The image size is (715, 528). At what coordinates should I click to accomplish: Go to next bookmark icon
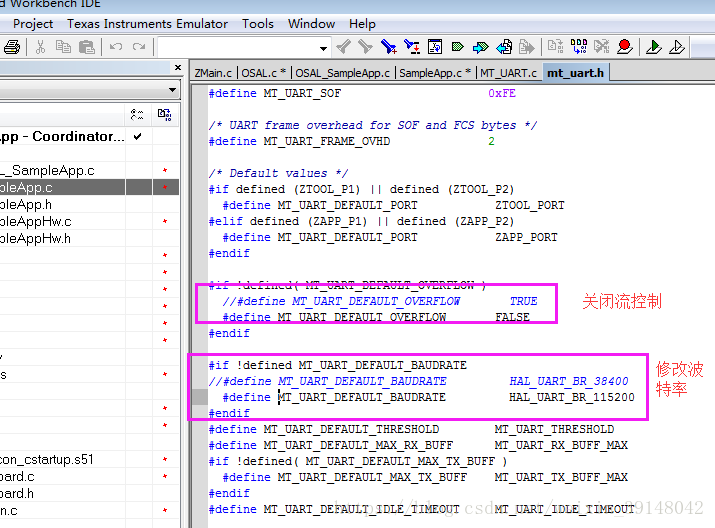[x=480, y=47]
